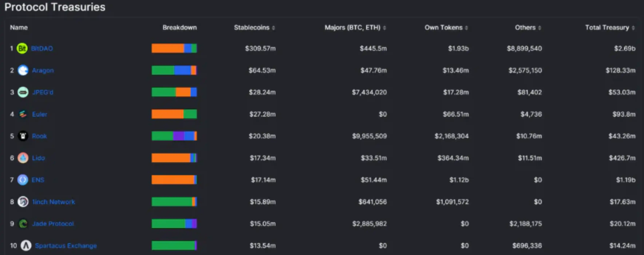This screenshot has height=255, width=644.
Task: Click the Rook logo icon
Action: [23, 136]
